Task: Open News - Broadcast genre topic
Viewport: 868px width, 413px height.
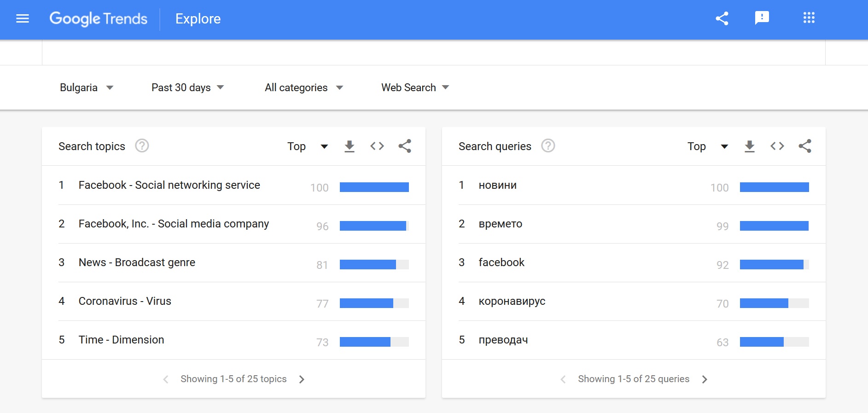Action: tap(137, 262)
